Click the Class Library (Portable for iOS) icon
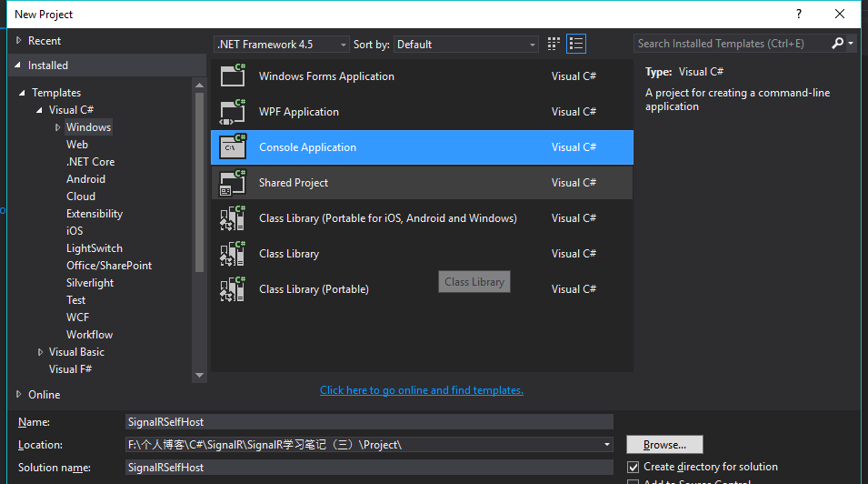Screen dimensions: 868x484 click(x=233, y=217)
